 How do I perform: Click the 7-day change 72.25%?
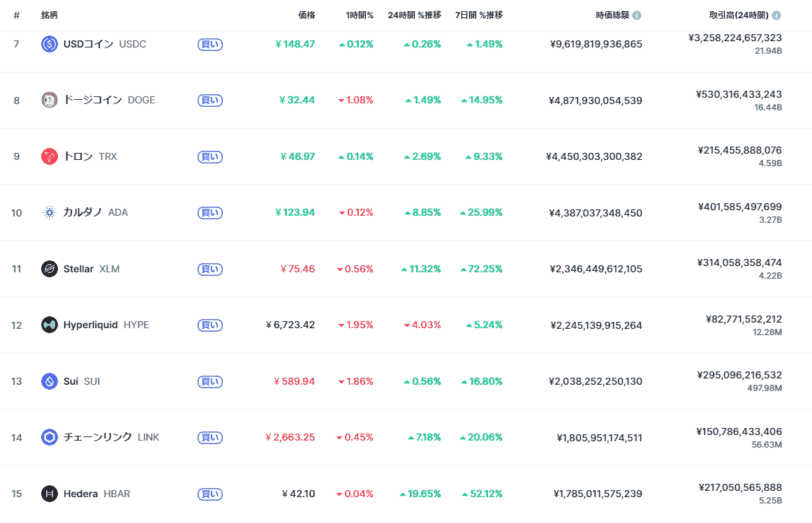(x=482, y=269)
